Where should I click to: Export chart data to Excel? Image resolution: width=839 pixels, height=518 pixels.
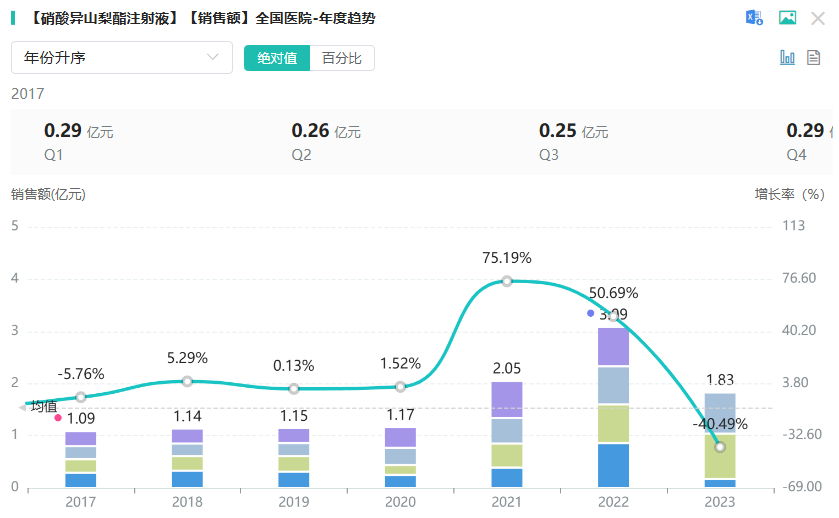(x=754, y=18)
